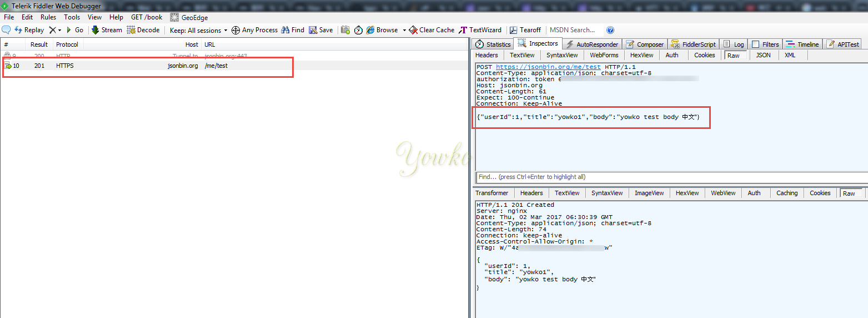
Task: Click the blue help icon
Action: pyautogui.click(x=610, y=30)
